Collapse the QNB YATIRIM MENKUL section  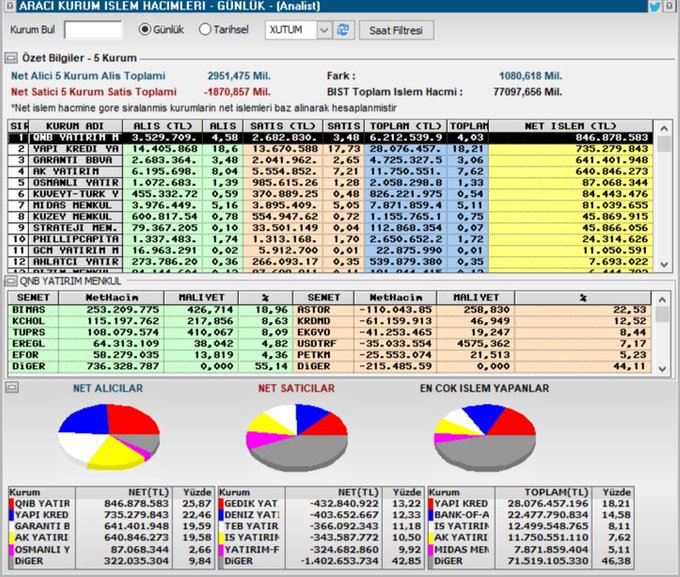11,281
